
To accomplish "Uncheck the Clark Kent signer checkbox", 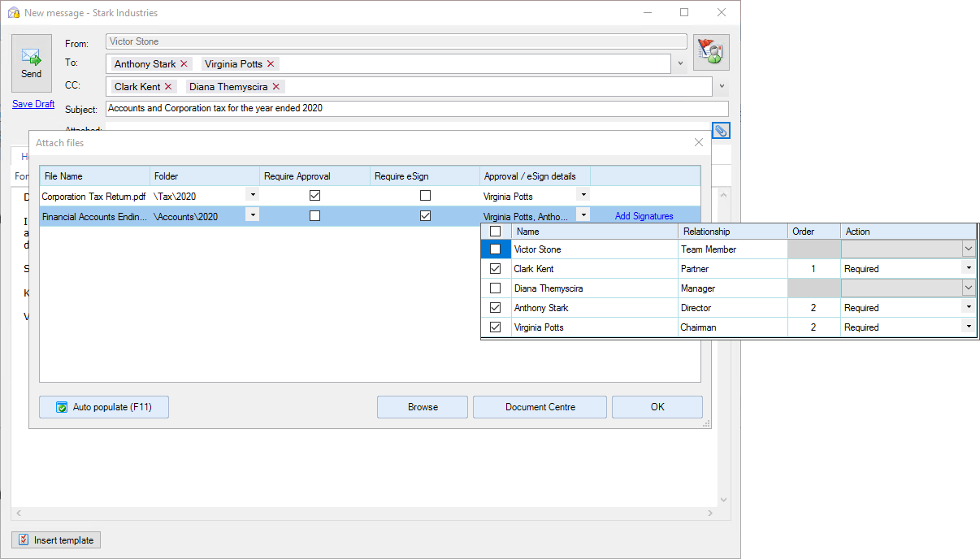I will pos(495,269).
